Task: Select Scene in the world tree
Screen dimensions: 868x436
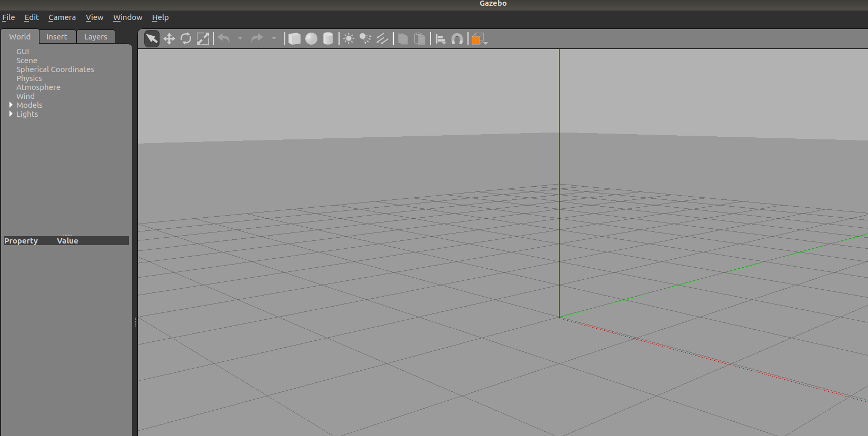Action: click(27, 60)
